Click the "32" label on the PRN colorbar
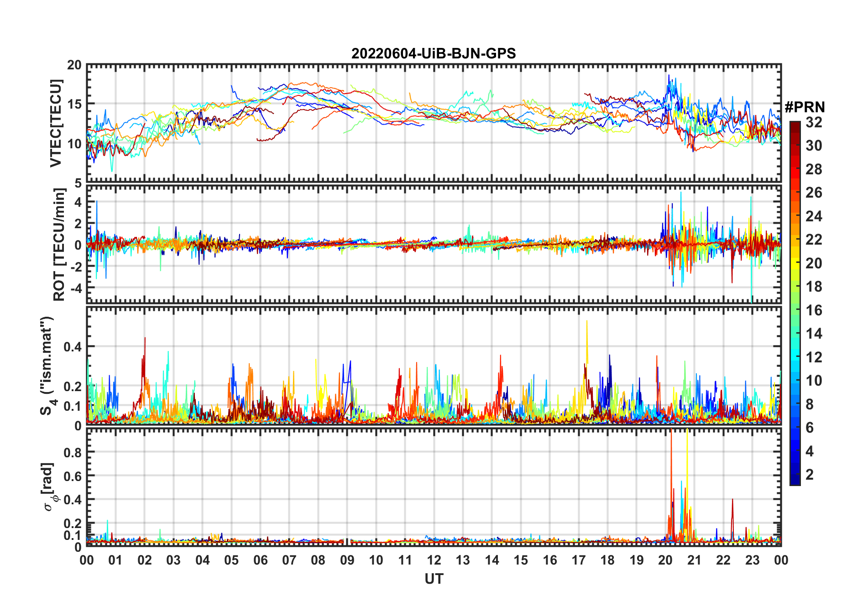 pos(814,122)
